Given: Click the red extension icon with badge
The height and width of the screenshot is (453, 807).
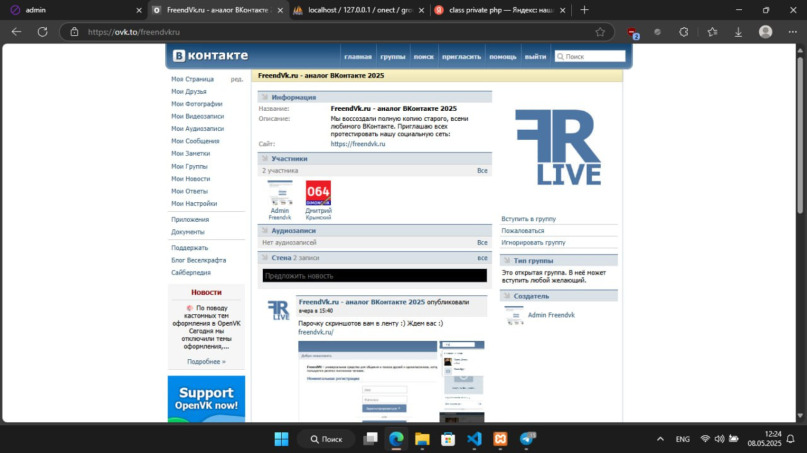Looking at the screenshot, I should [633, 33].
